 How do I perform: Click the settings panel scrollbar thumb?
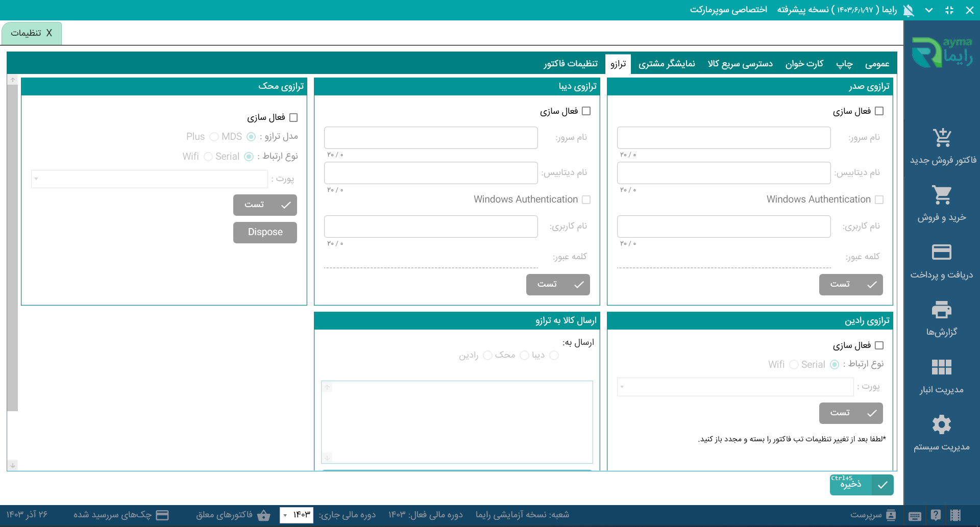(x=13, y=248)
